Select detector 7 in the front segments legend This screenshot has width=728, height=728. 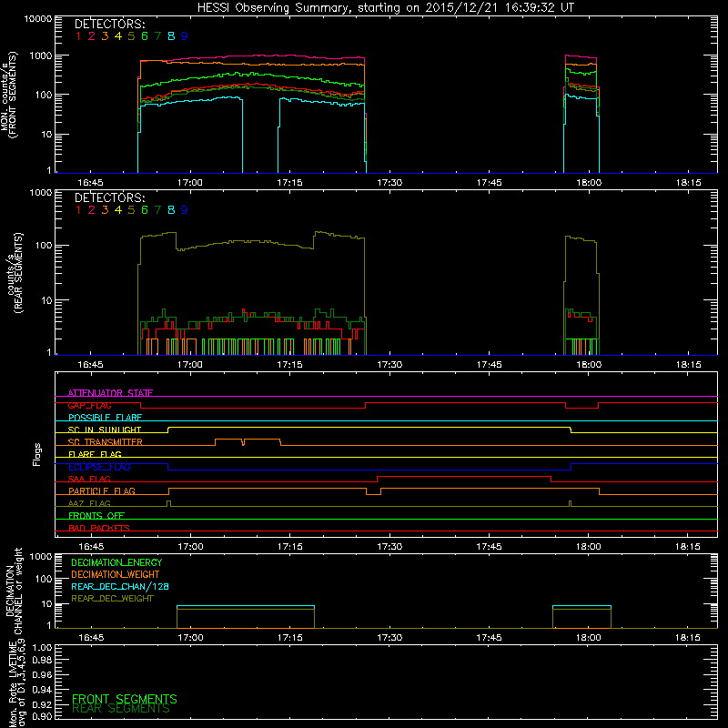tap(157, 36)
